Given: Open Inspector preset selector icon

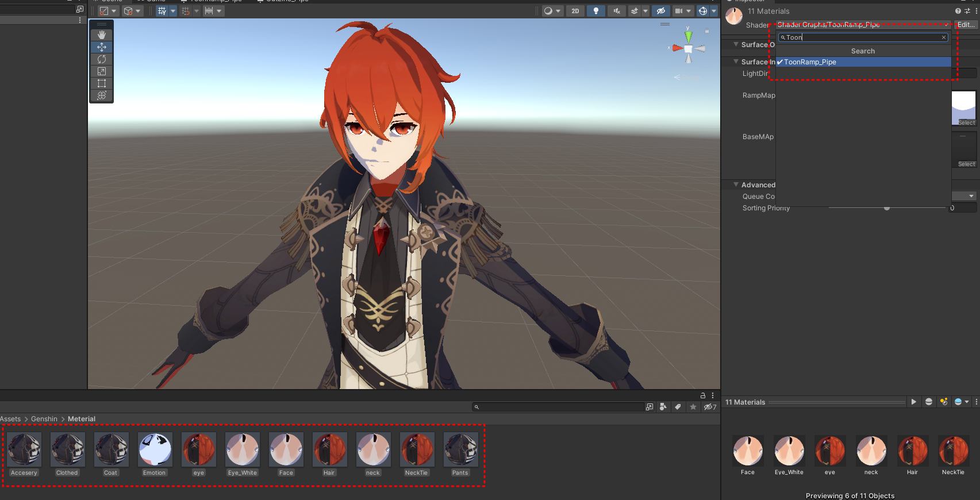Looking at the screenshot, I should point(967,11).
